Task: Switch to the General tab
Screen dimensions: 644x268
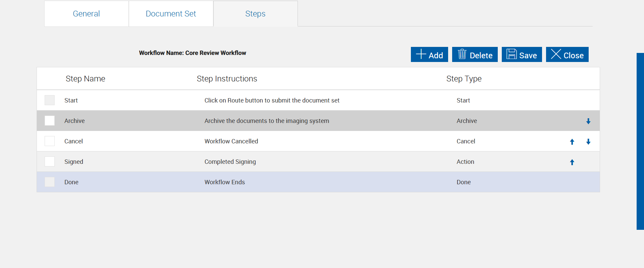Action: (x=86, y=14)
